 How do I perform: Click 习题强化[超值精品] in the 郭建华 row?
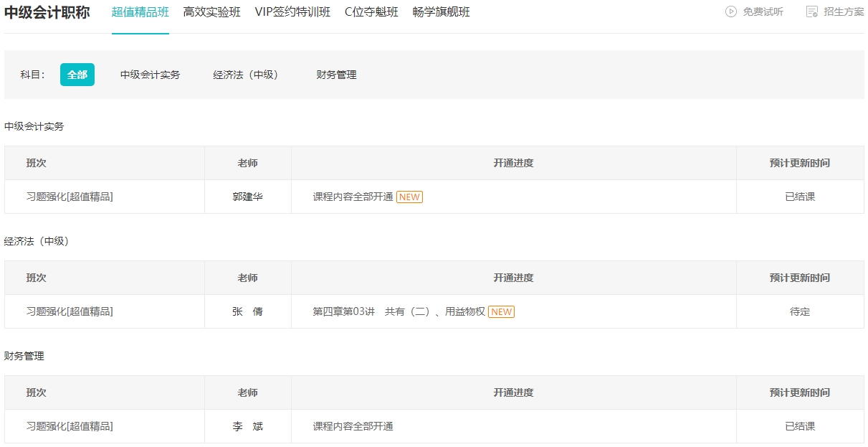(x=70, y=197)
